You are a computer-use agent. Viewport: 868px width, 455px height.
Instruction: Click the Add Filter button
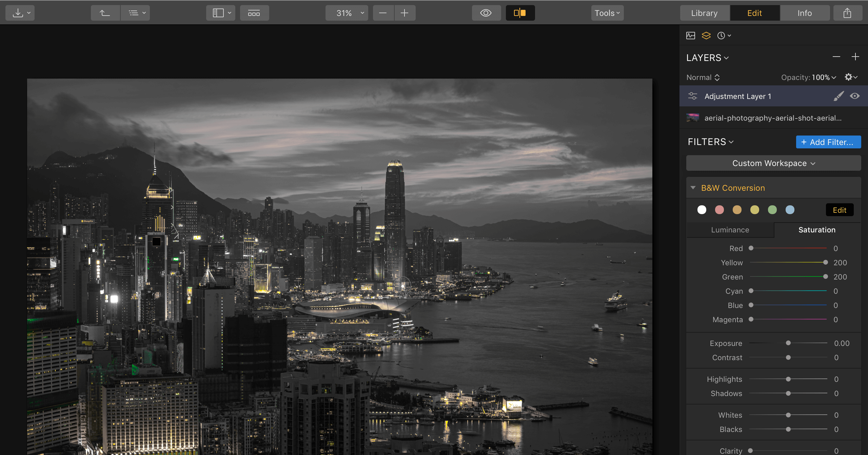[x=828, y=142]
